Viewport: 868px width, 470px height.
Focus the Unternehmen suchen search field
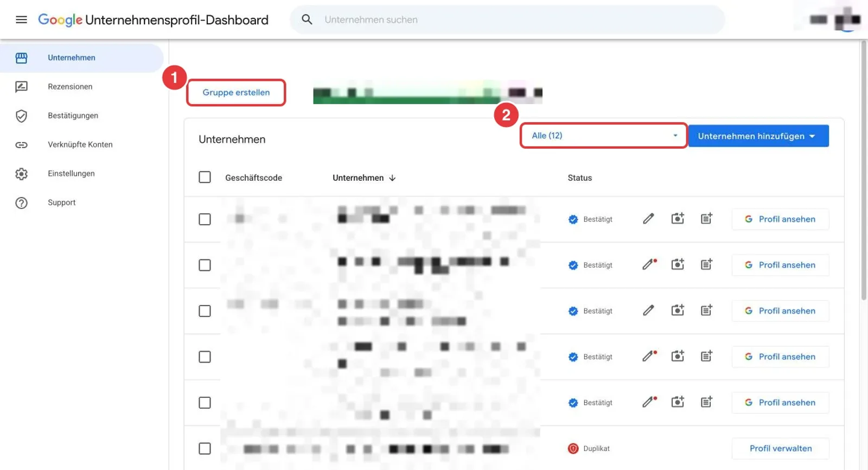[x=507, y=20]
